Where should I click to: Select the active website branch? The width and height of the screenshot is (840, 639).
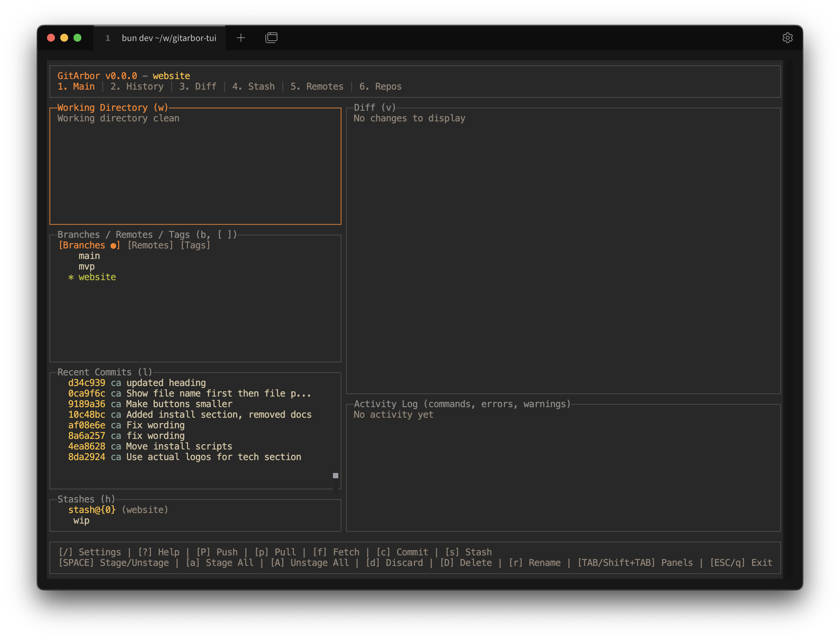97,277
